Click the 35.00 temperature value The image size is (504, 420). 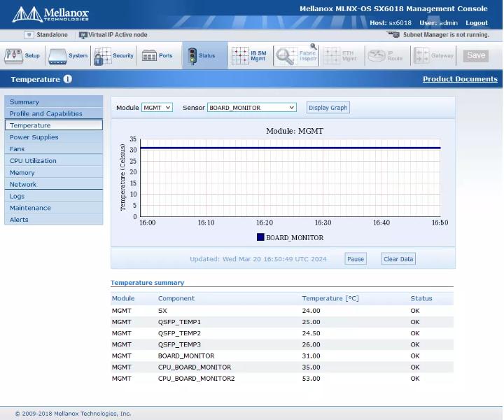coord(311,367)
